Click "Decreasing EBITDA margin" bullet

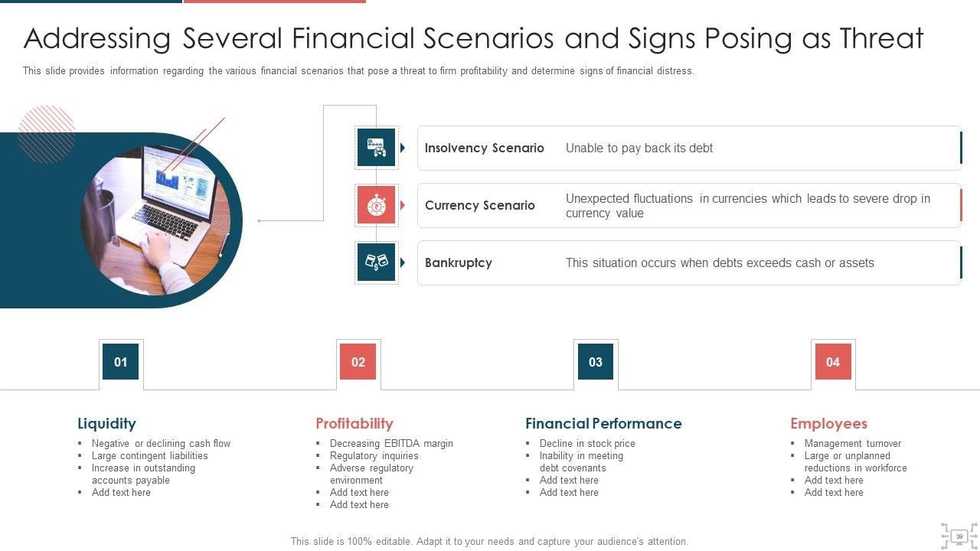pyautogui.click(x=391, y=443)
